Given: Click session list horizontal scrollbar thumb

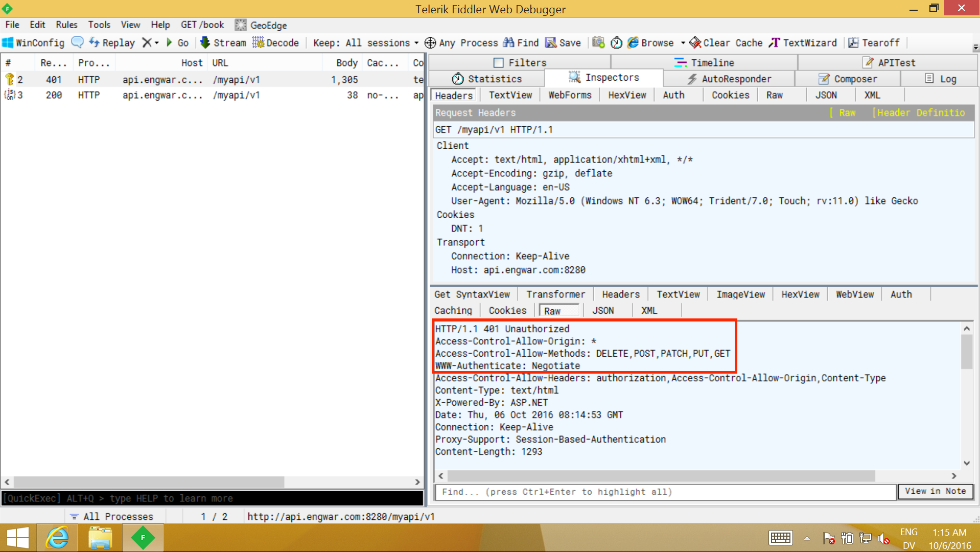Looking at the screenshot, I should coord(149,482).
